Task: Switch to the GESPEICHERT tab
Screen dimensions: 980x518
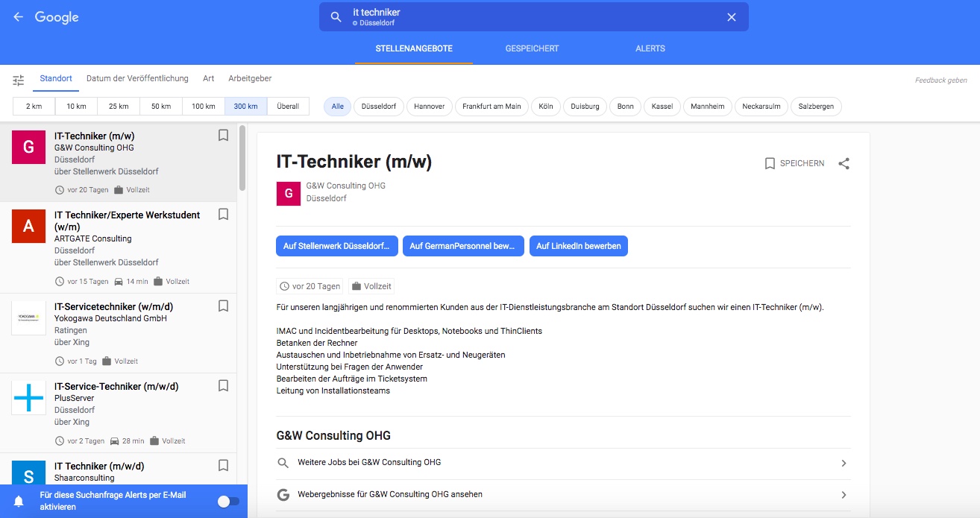Action: click(x=533, y=48)
